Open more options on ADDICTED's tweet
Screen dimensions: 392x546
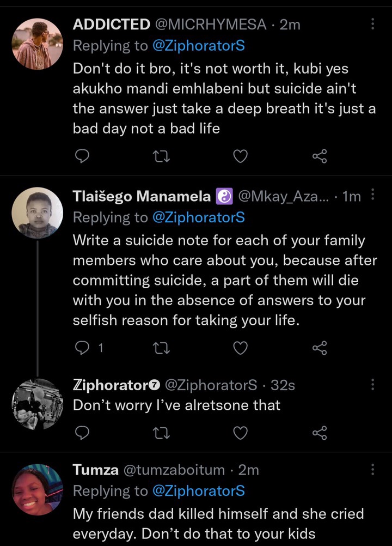[372, 23]
